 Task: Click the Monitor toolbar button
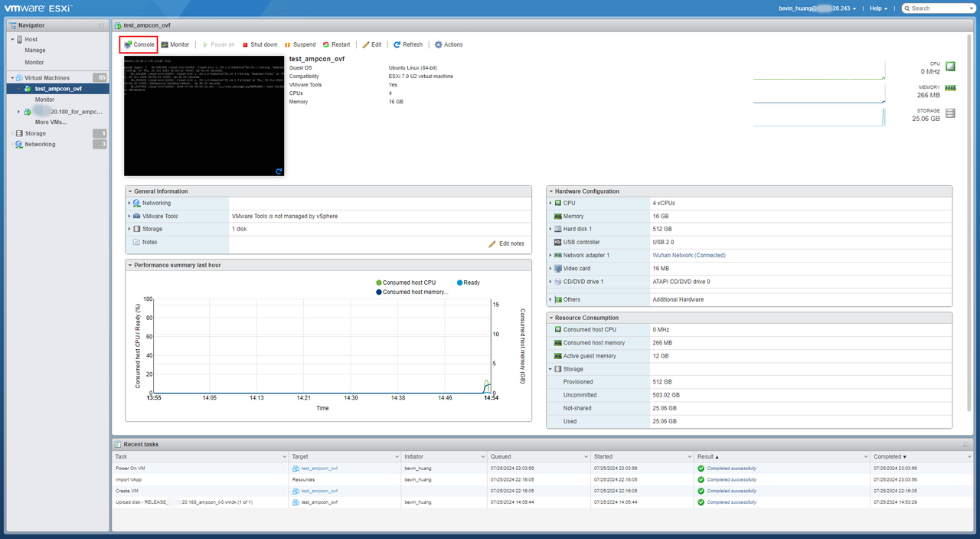pos(175,44)
